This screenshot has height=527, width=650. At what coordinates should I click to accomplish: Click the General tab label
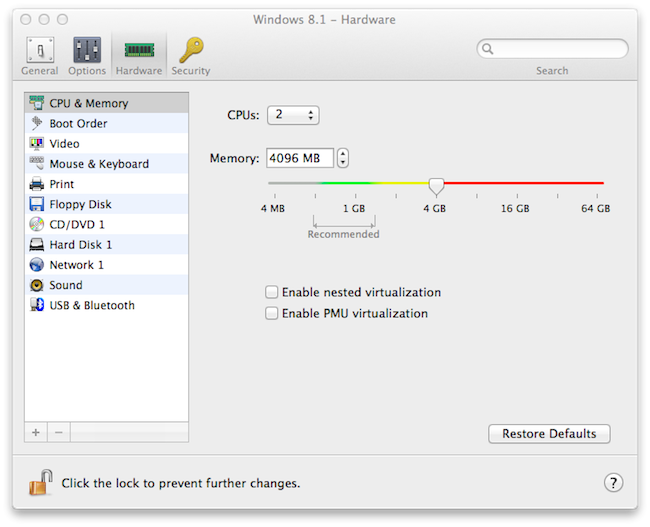click(40, 70)
